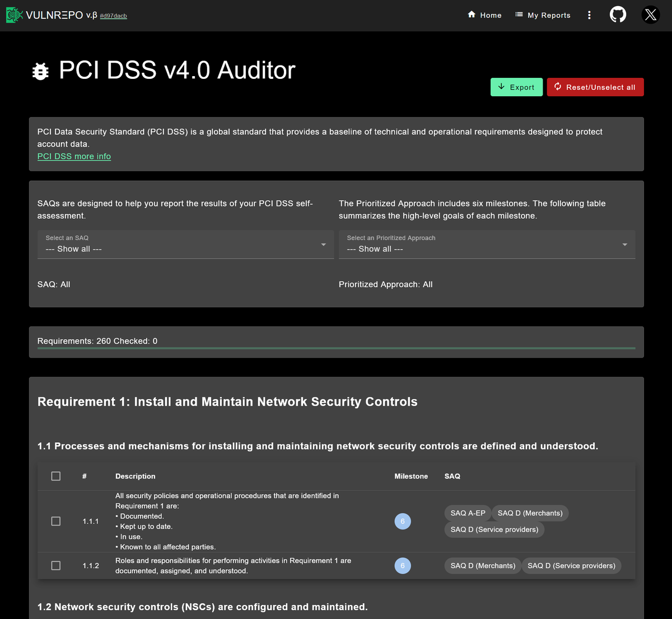
Task: Go to Home in top navigation
Action: [x=484, y=15]
